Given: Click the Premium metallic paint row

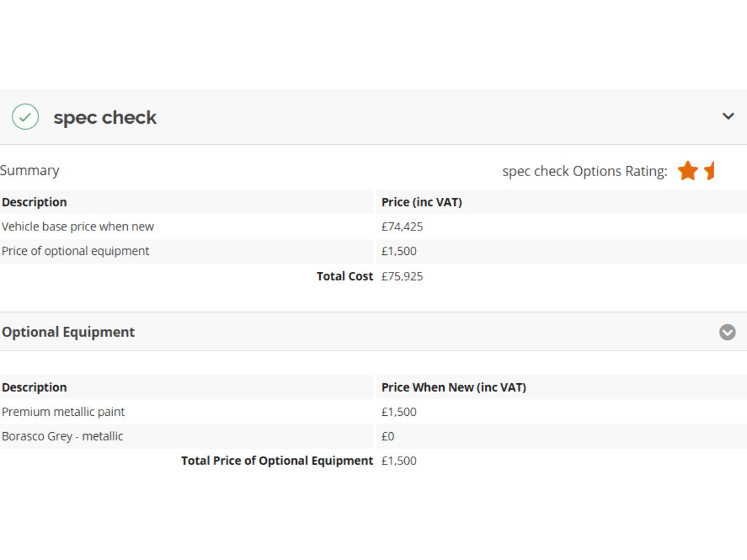Looking at the screenshot, I should [63, 412].
